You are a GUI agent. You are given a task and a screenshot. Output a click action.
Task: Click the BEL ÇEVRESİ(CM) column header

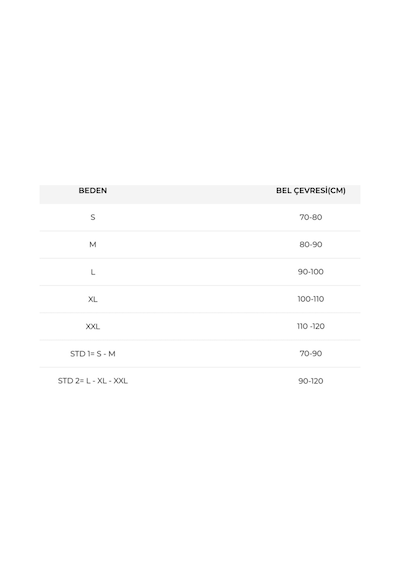(x=311, y=190)
